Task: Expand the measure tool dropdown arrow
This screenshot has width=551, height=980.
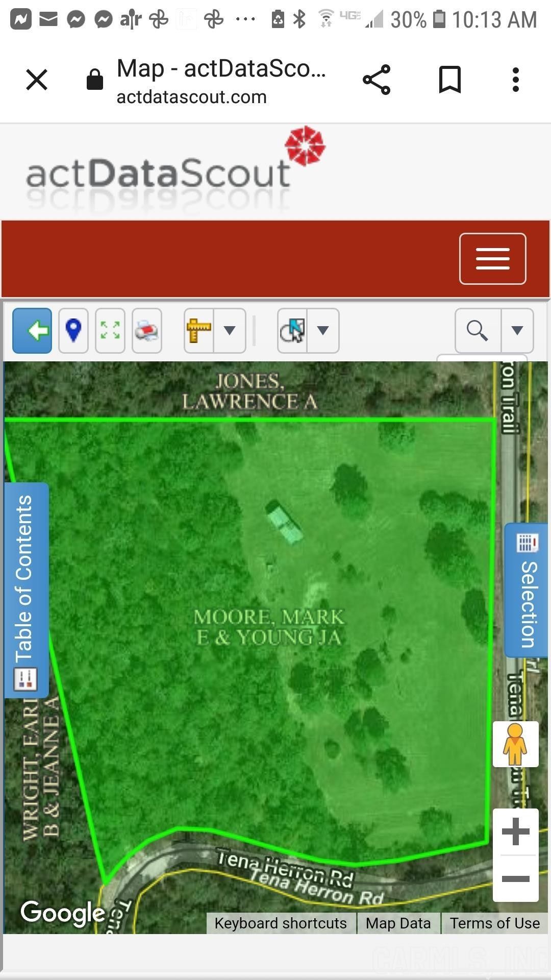Action: [x=230, y=331]
